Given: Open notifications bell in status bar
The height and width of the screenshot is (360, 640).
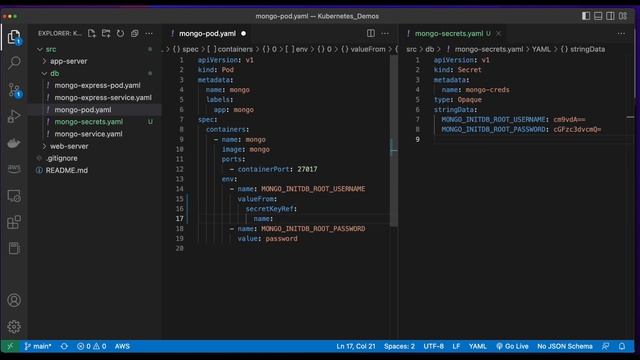Looking at the screenshot, I should (x=622, y=346).
